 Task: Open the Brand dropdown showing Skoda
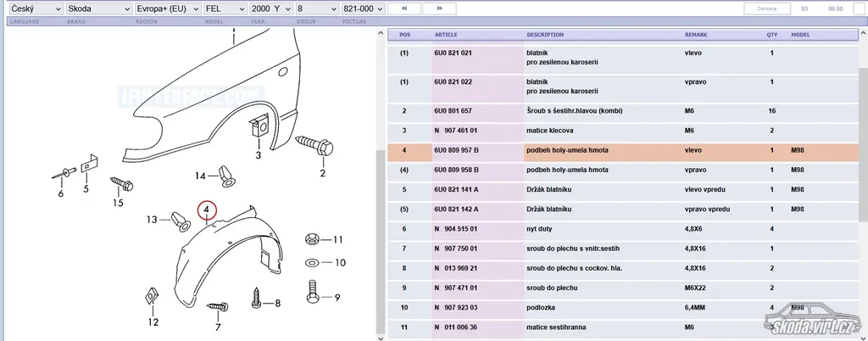pyautogui.click(x=99, y=8)
